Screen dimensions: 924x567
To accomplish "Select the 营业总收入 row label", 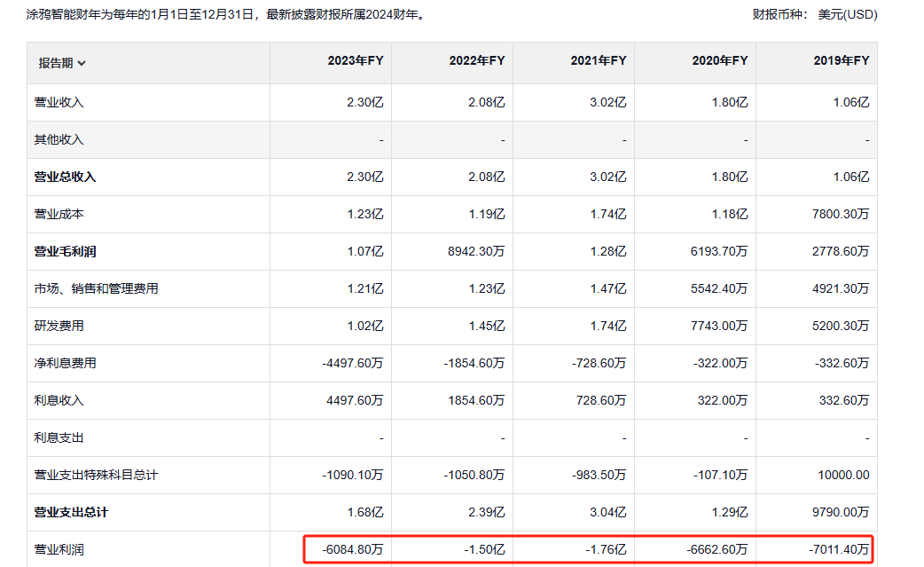I will [x=65, y=177].
